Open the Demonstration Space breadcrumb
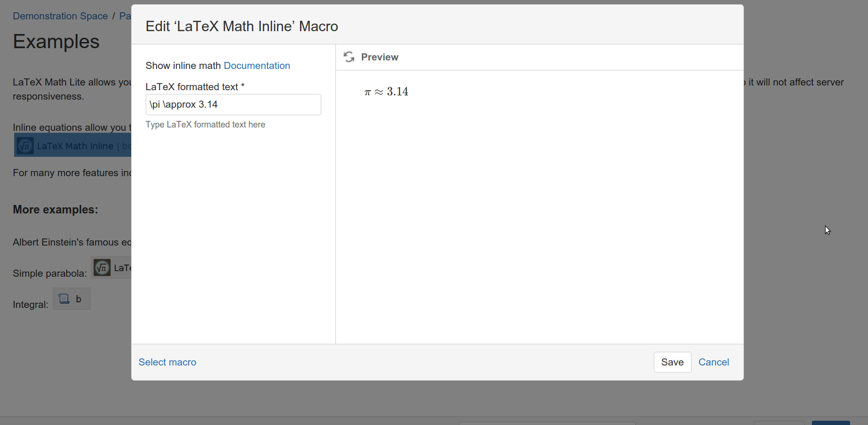868x425 pixels. pos(60,16)
